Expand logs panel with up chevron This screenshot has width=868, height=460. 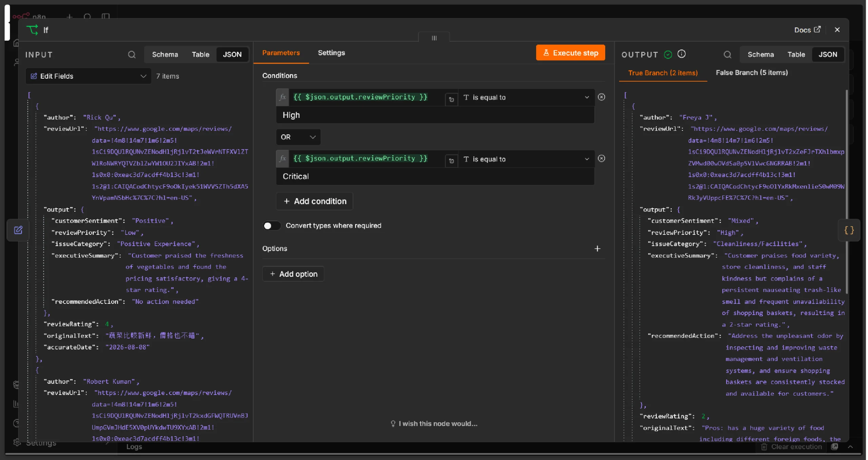[850, 447]
